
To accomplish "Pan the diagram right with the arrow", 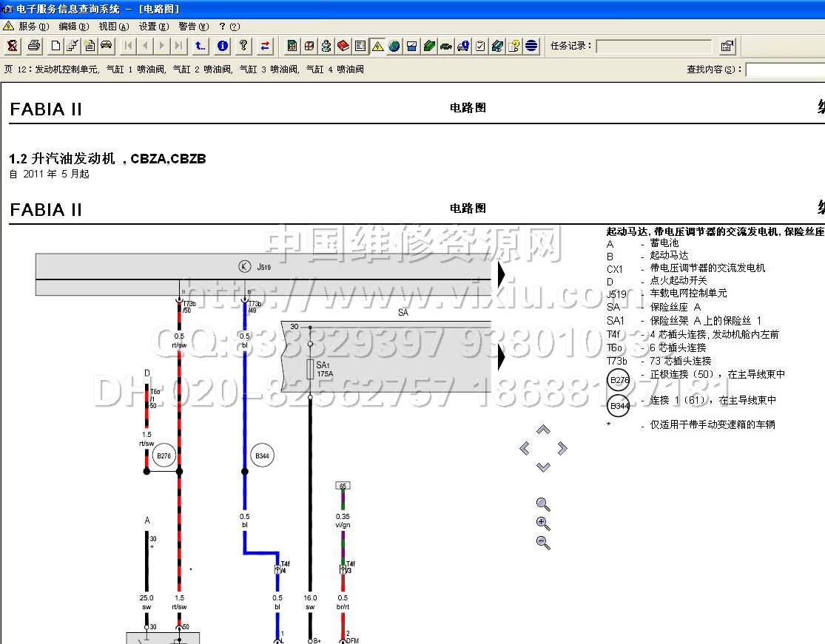I will point(562,448).
